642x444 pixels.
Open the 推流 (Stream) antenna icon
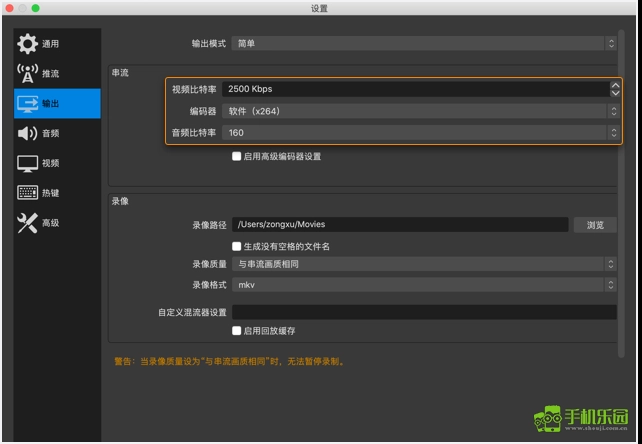pyautogui.click(x=28, y=73)
